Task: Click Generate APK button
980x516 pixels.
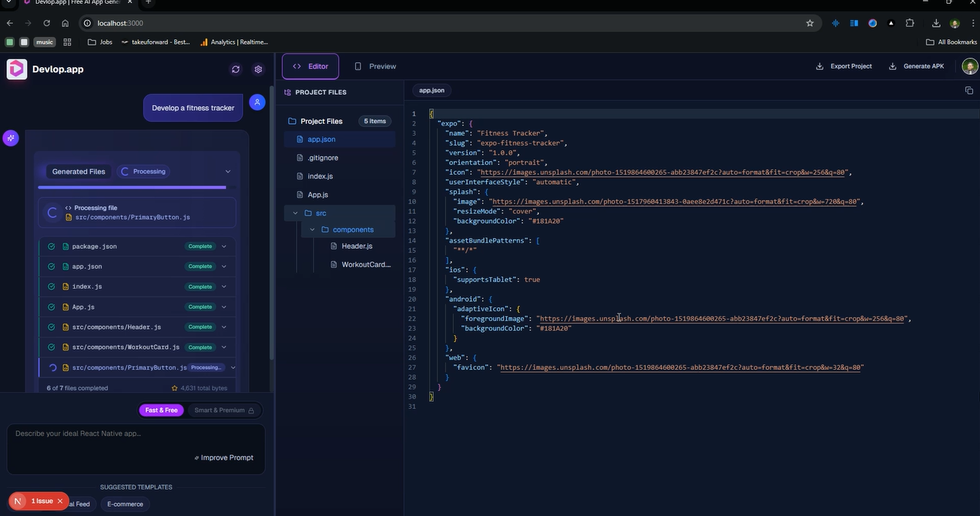Action: [x=916, y=66]
